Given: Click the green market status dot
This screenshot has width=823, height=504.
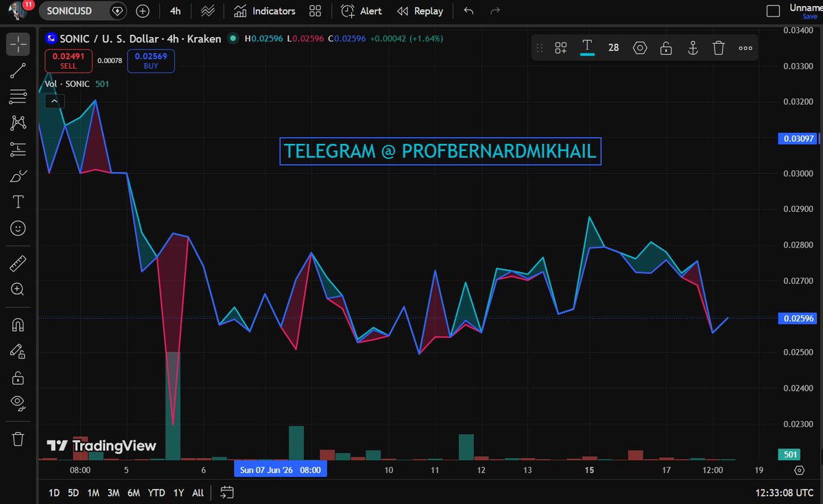Looking at the screenshot, I should point(233,39).
